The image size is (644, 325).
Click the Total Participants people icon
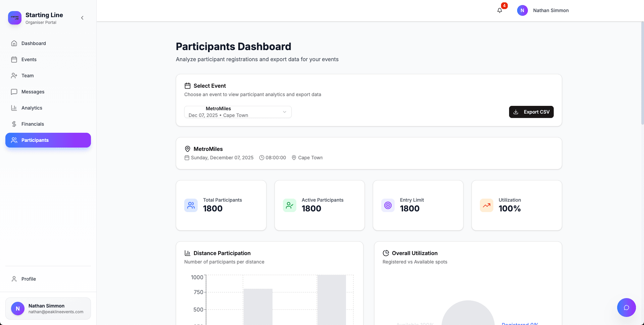[191, 205]
